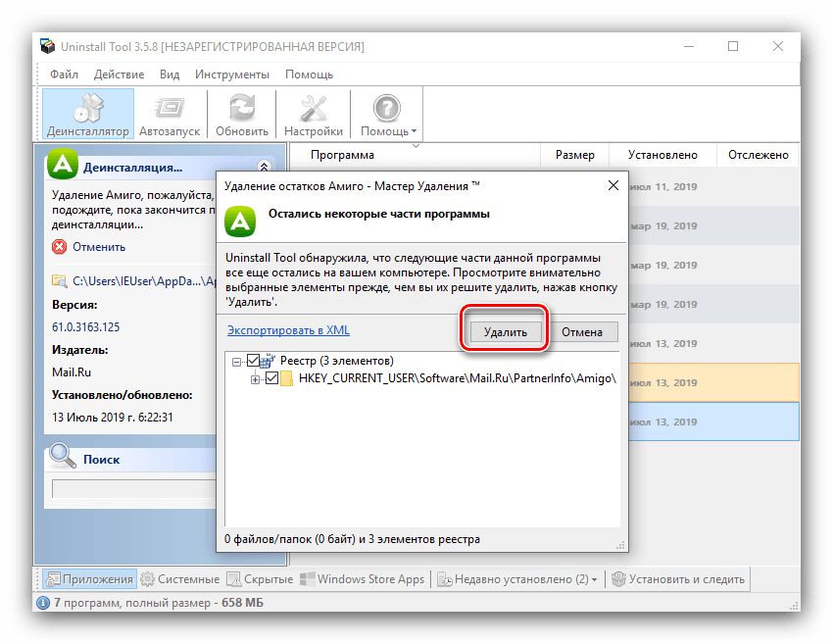Open Настройки from the toolbar
833x644 pixels.
[314, 115]
